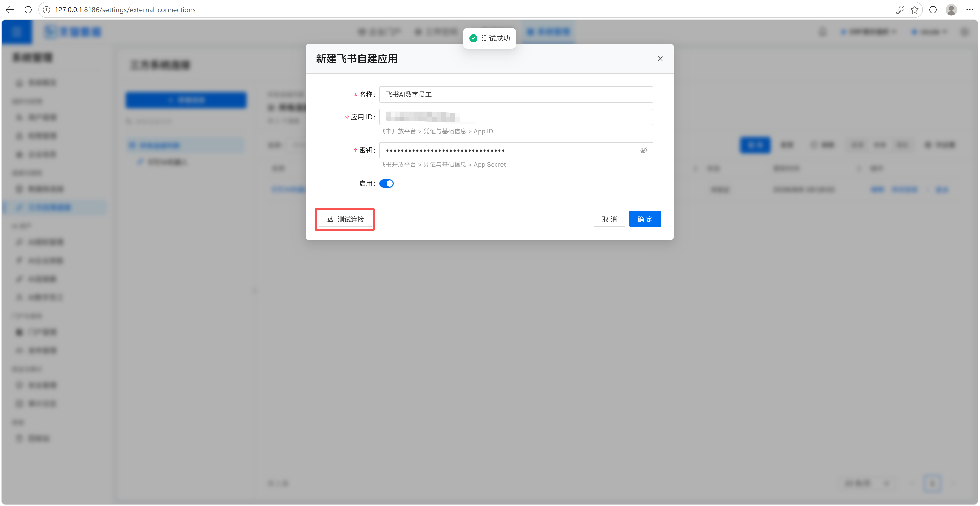The width and height of the screenshot is (980, 506).
Task: Select the browser address bar URL
Action: (125, 10)
